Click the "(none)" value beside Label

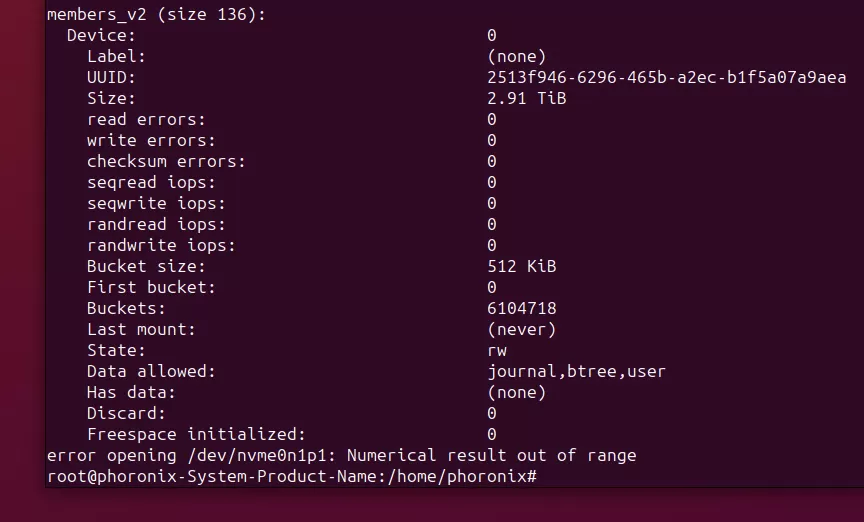pos(517,56)
